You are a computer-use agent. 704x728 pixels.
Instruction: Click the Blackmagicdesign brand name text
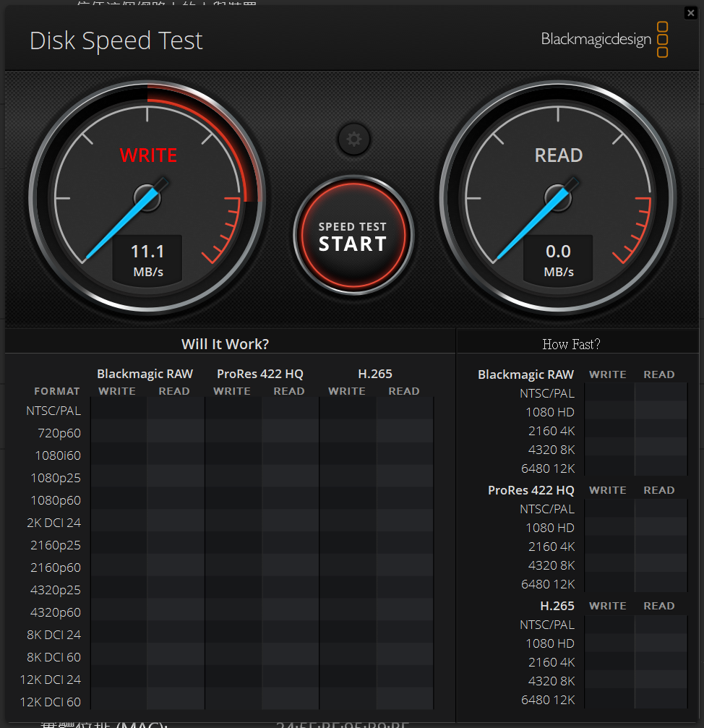[596, 40]
